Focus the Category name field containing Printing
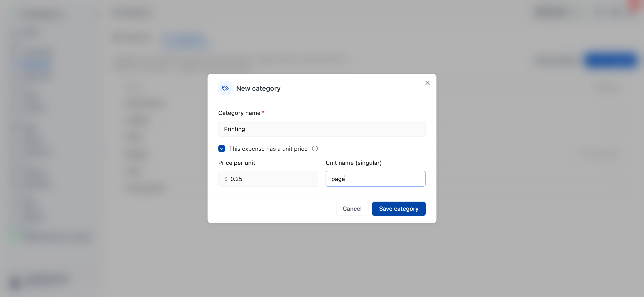644x297 pixels. click(x=322, y=129)
